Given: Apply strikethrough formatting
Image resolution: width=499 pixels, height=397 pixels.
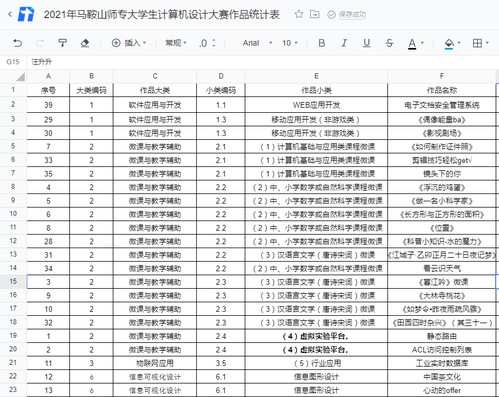Looking at the screenshot, I should (x=389, y=43).
